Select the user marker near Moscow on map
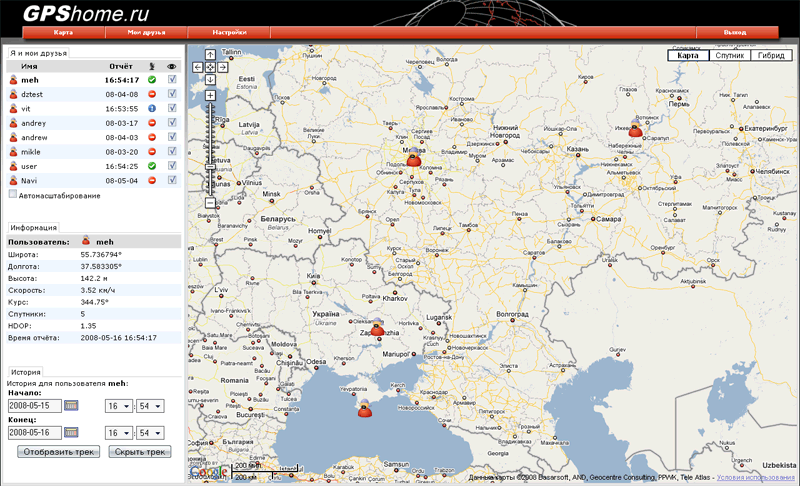The height and width of the screenshot is (486, 800). tap(414, 158)
